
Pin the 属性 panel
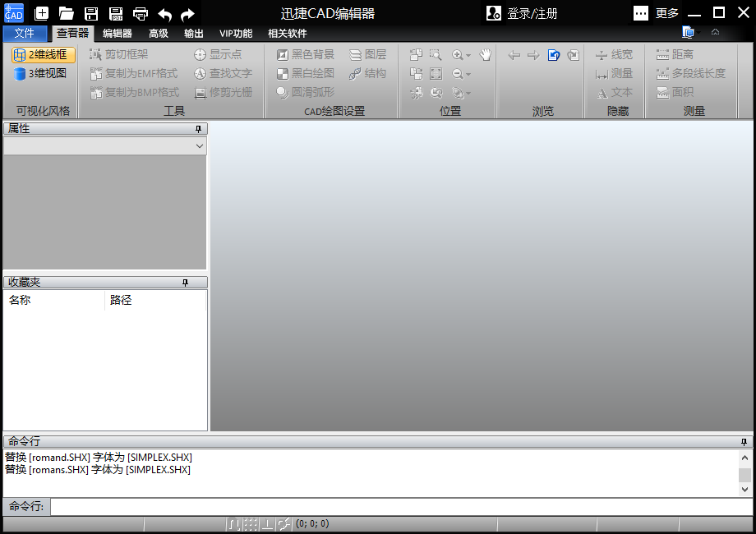[x=198, y=129]
